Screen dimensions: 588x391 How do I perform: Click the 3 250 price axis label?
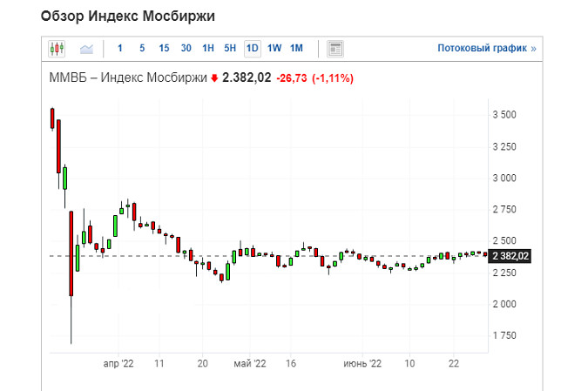504,146
